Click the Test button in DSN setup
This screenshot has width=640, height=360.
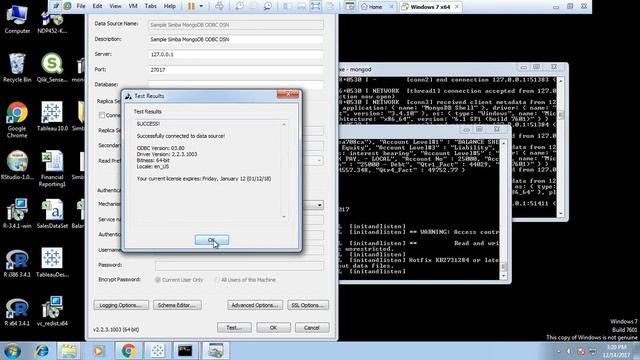coord(233,328)
